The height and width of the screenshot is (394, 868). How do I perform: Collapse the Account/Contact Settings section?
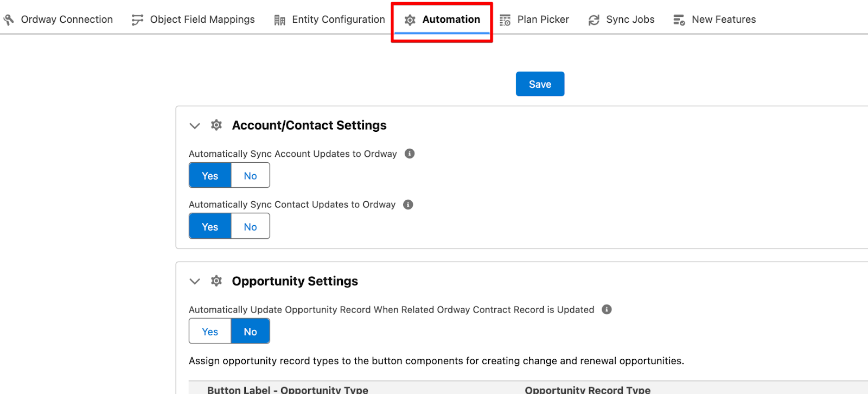pos(195,126)
